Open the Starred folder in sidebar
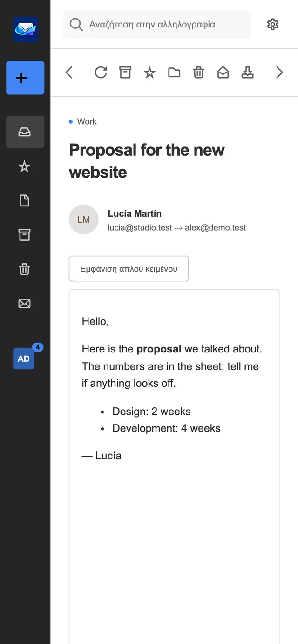298x644 pixels. (x=24, y=166)
